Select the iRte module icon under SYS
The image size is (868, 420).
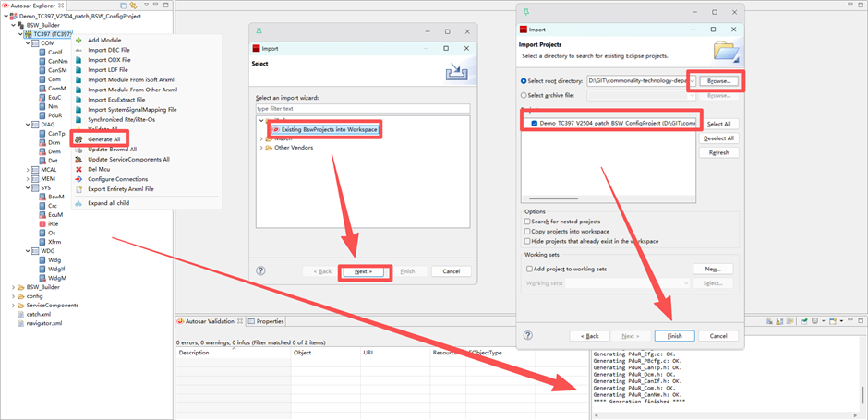click(x=42, y=224)
